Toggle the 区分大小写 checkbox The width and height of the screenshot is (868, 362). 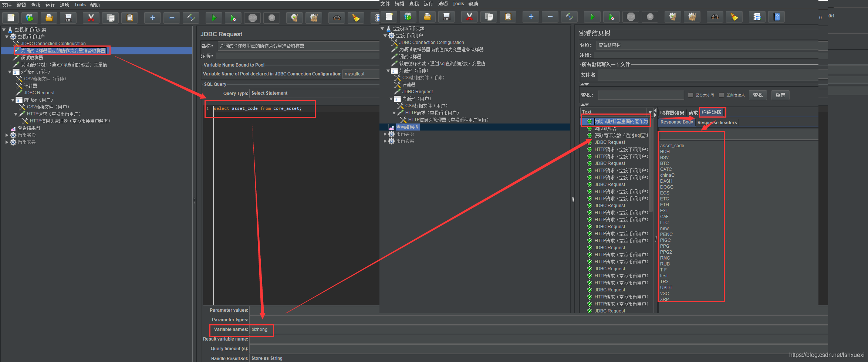[x=690, y=95]
